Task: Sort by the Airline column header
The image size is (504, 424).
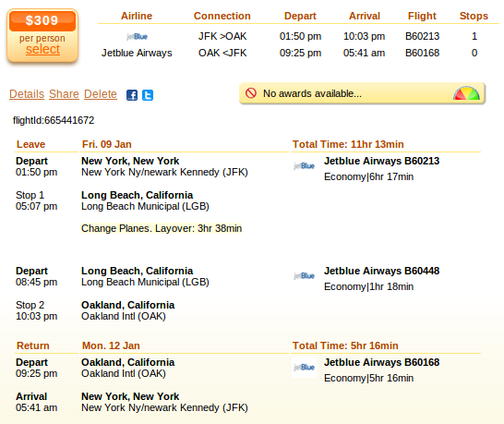Action: click(137, 16)
